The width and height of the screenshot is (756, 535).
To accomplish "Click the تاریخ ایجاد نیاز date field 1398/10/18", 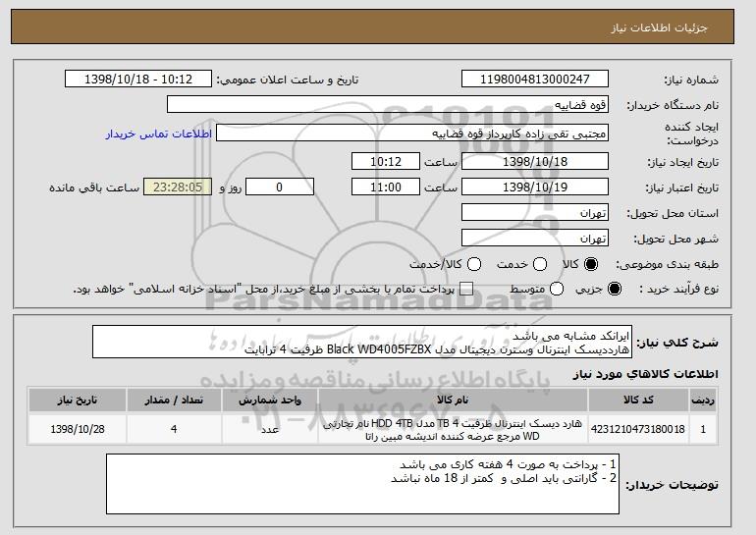I will [535, 161].
